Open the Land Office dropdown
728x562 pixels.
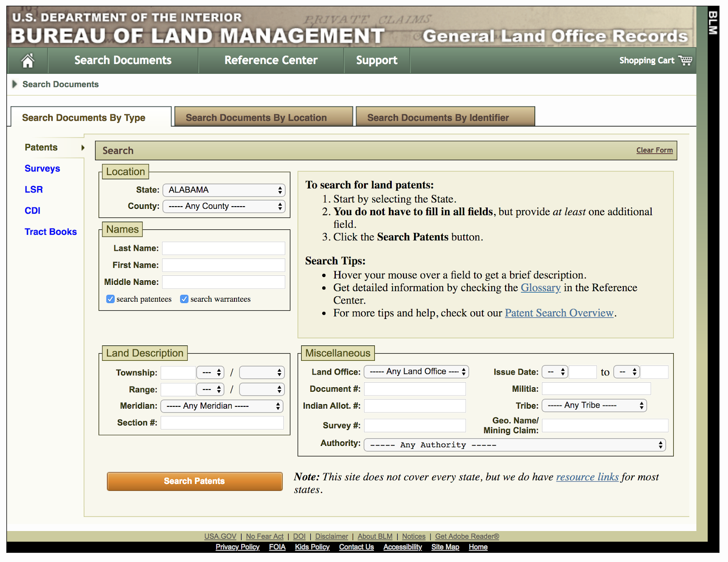[x=416, y=372]
